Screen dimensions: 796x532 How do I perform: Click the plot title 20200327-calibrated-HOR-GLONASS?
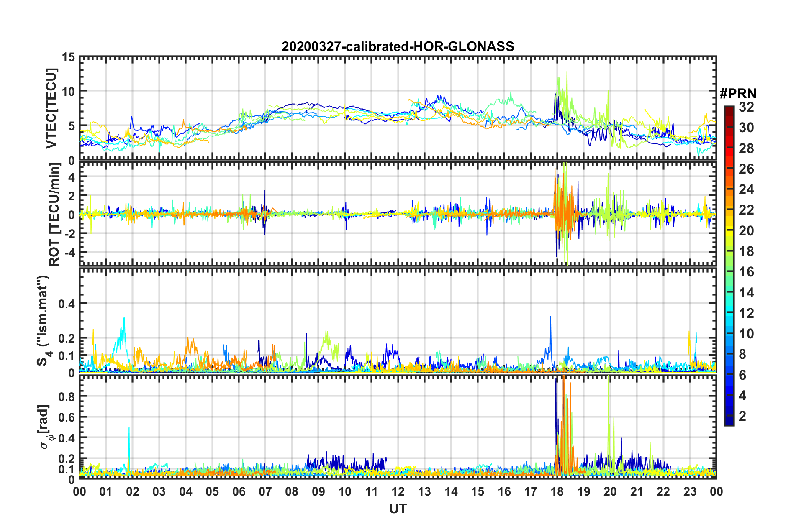398,46
